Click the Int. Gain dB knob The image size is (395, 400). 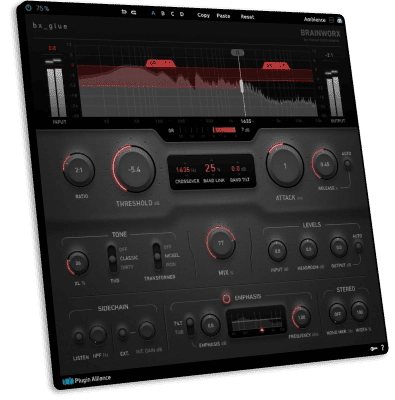tap(147, 331)
